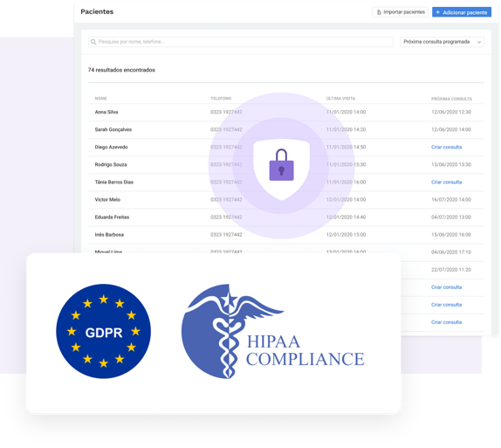Click the Adicionar paciente button
The height and width of the screenshot is (448, 501).
[462, 12]
